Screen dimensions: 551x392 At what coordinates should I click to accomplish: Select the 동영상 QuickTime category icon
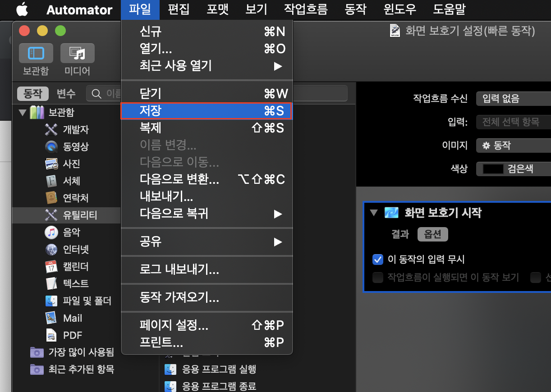point(51,147)
